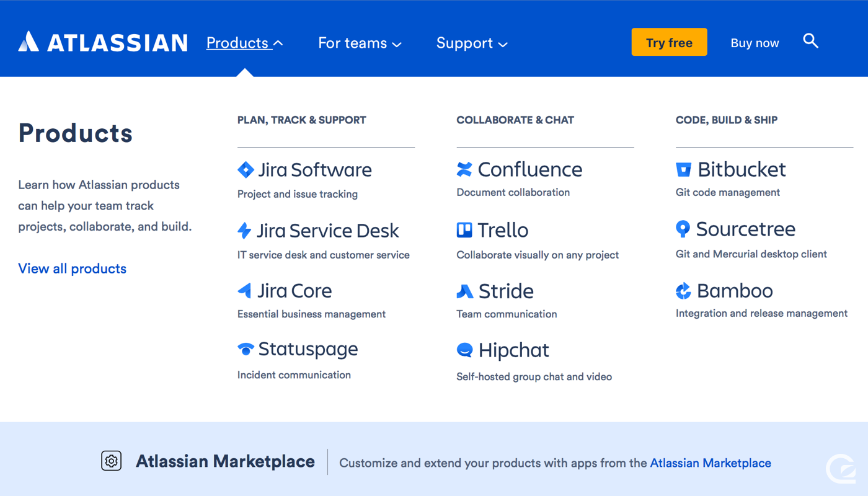The image size is (868, 496).
Task: Follow the View all products link
Action: [73, 268]
